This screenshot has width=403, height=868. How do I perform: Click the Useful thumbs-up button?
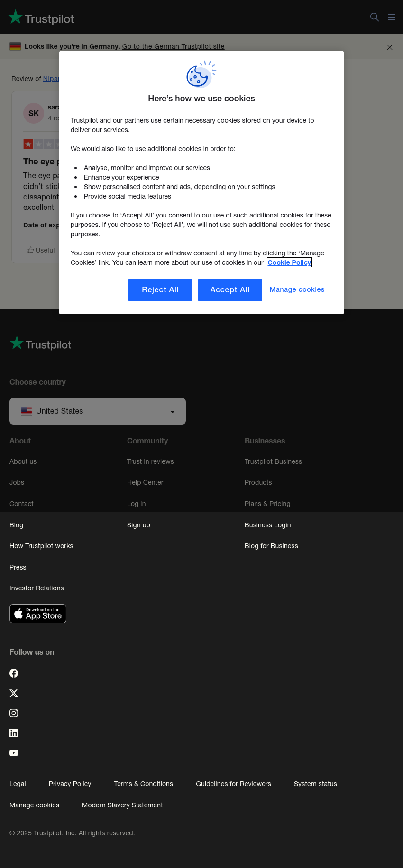click(41, 250)
